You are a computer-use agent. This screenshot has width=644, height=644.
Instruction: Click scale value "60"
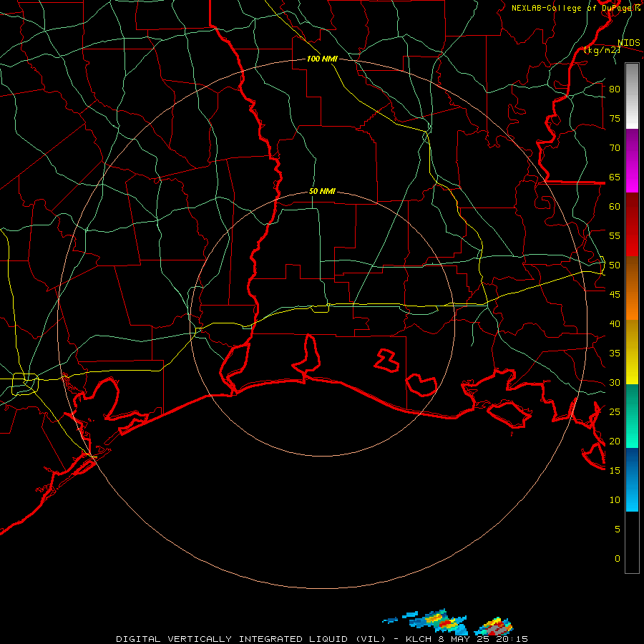click(x=615, y=207)
